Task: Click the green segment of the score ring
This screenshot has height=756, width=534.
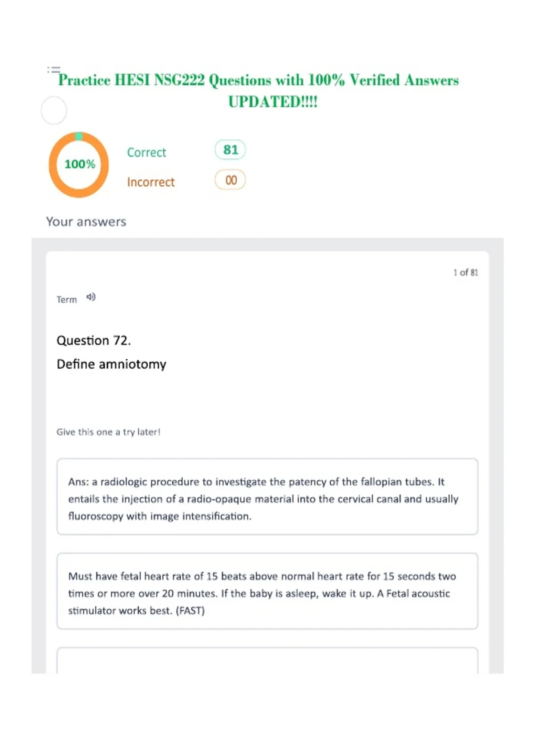Action: pos(79,136)
